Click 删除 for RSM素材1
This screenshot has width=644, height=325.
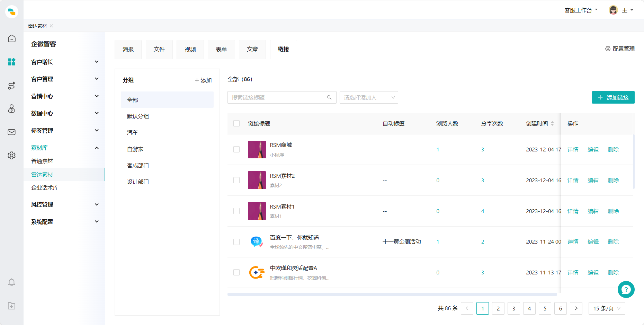pos(614,211)
